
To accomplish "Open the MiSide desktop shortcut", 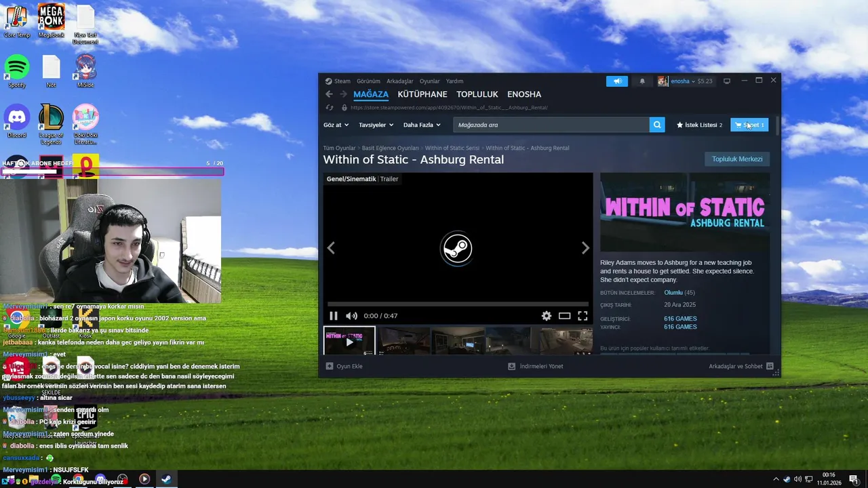I will pyautogui.click(x=85, y=71).
